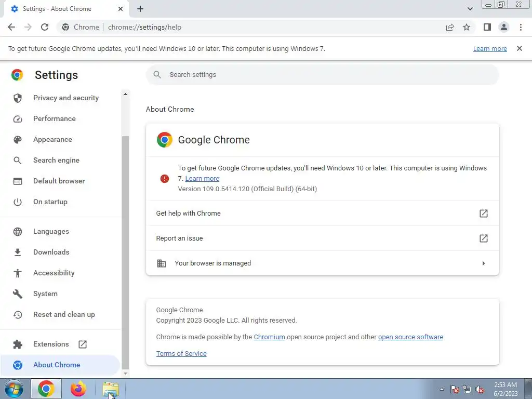
Task: Open Get help with Chrome
Action: pos(322,214)
